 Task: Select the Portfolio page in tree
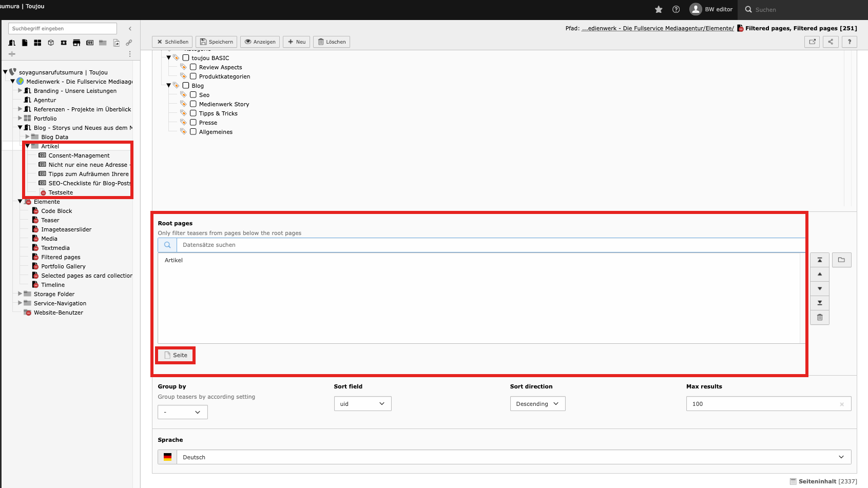[45, 119]
